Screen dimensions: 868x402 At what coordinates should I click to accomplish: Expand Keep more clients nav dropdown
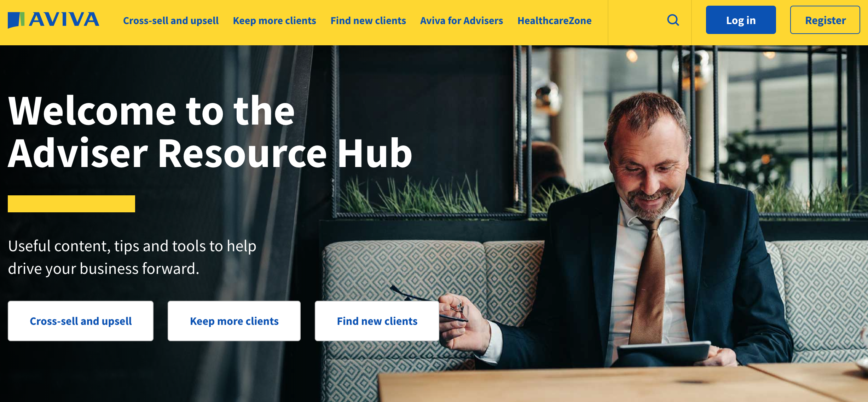(x=275, y=21)
